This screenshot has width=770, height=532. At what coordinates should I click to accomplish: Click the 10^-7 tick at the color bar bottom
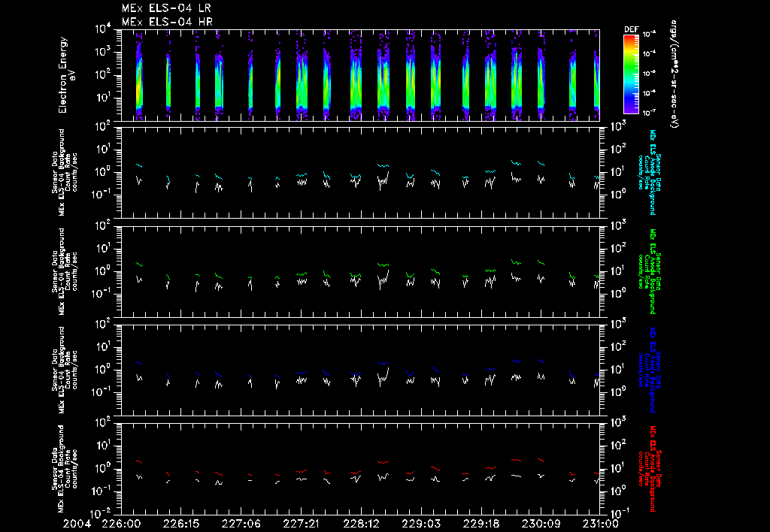point(650,113)
